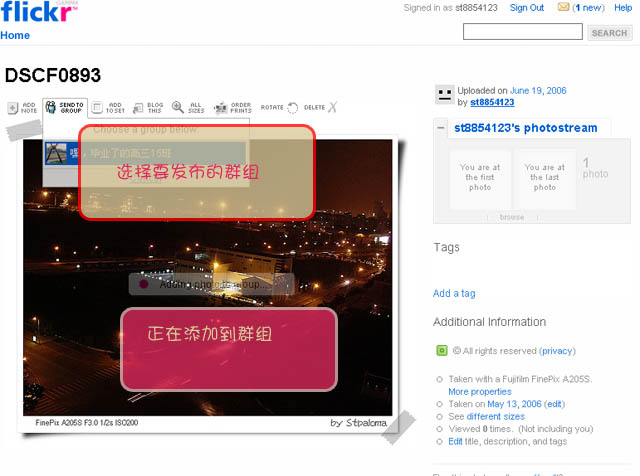Open the June 19, 2006 upload date link
640x476 pixels.
point(538,91)
